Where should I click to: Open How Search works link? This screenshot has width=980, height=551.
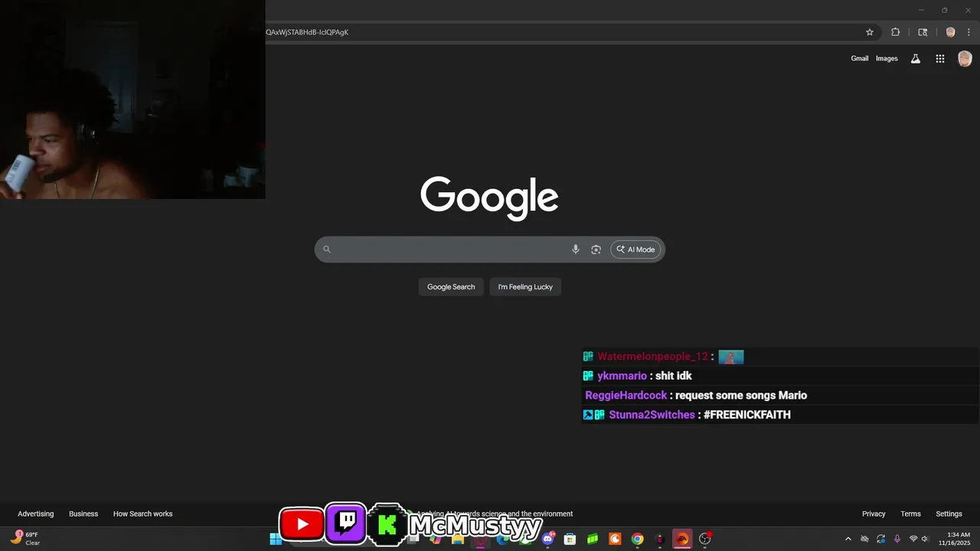[x=143, y=514]
